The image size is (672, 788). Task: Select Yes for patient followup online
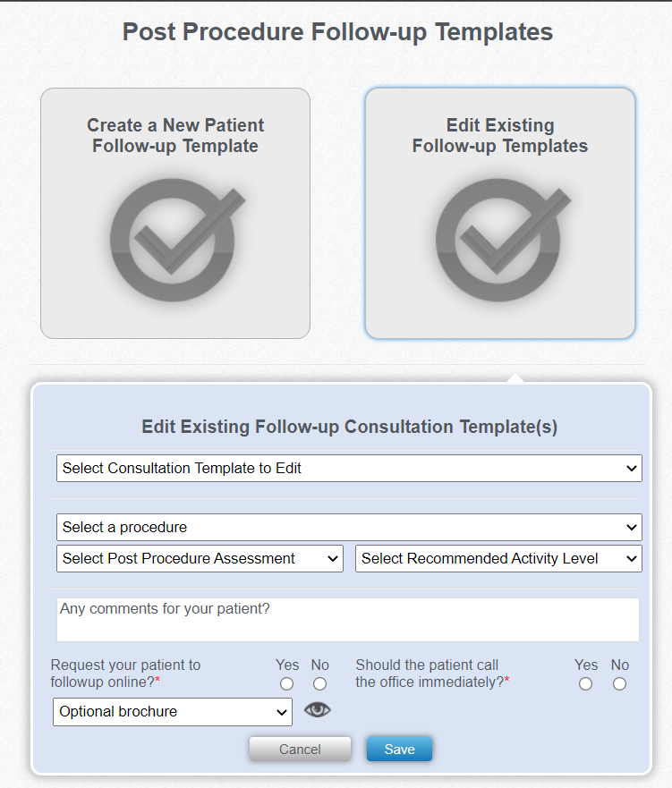pyautogui.click(x=287, y=684)
